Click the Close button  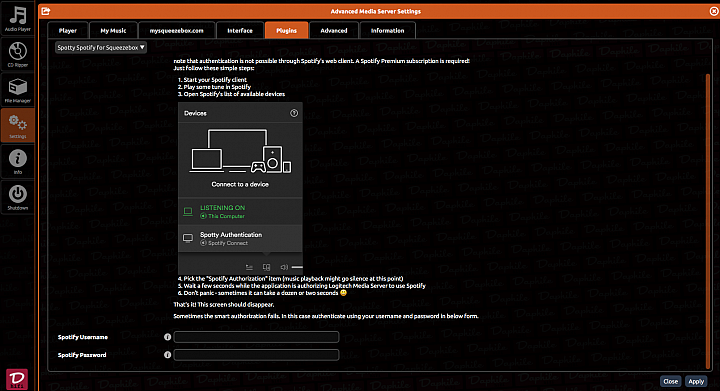click(x=670, y=381)
